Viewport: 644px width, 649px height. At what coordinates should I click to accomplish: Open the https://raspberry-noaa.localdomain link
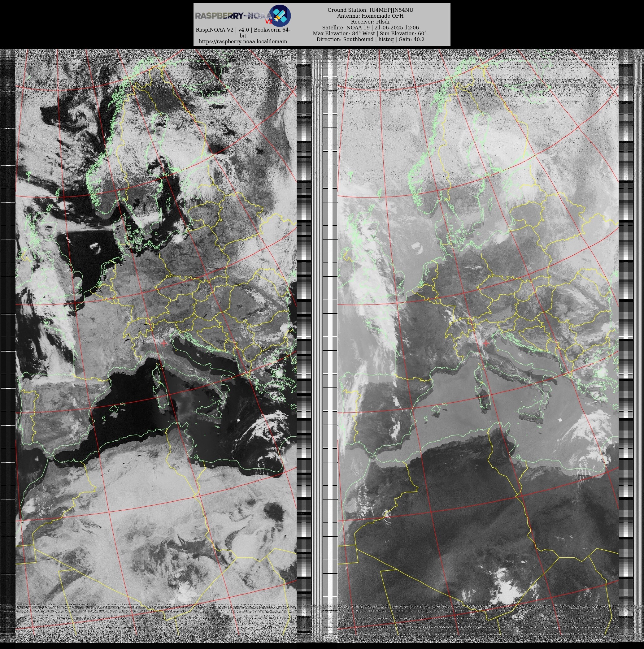coord(243,41)
